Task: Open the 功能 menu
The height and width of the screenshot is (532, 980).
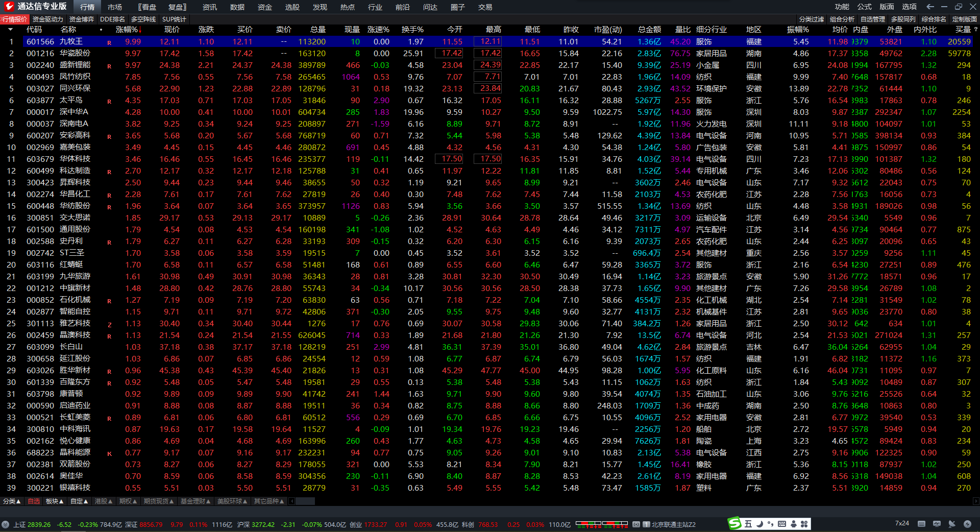Action: (842, 7)
